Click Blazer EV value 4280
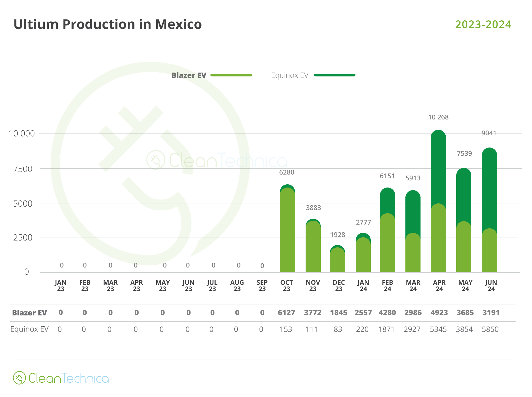The image size is (532, 397). 387,313
